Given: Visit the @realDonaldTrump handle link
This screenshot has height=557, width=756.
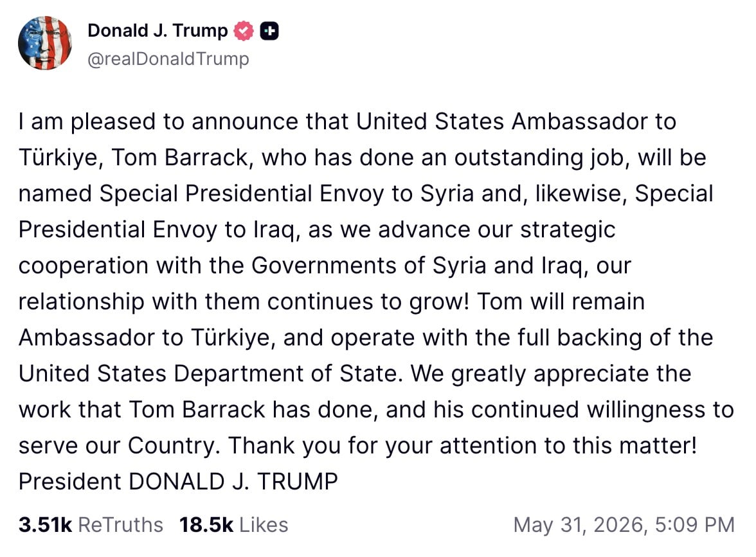Looking at the screenshot, I should [168, 59].
